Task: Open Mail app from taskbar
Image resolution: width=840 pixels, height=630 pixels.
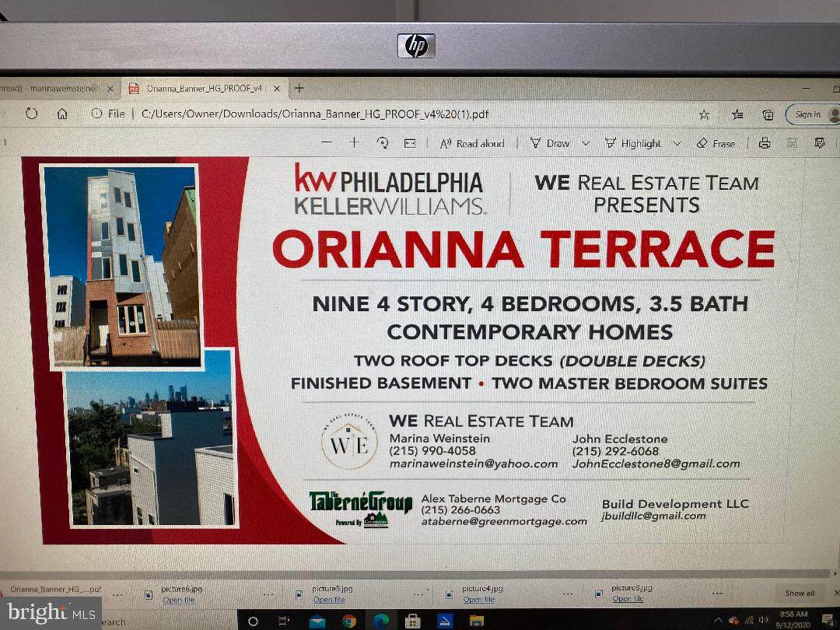Action: point(317,621)
